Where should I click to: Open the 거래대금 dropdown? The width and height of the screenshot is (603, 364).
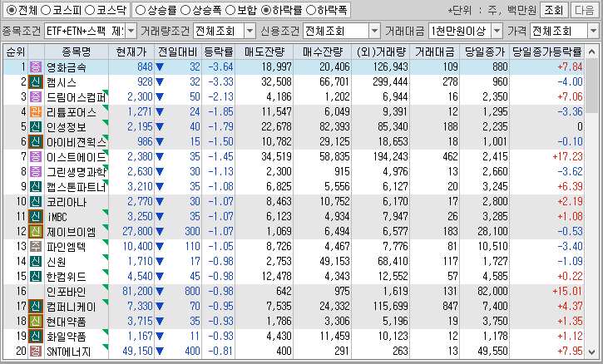[x=497, y=31]
